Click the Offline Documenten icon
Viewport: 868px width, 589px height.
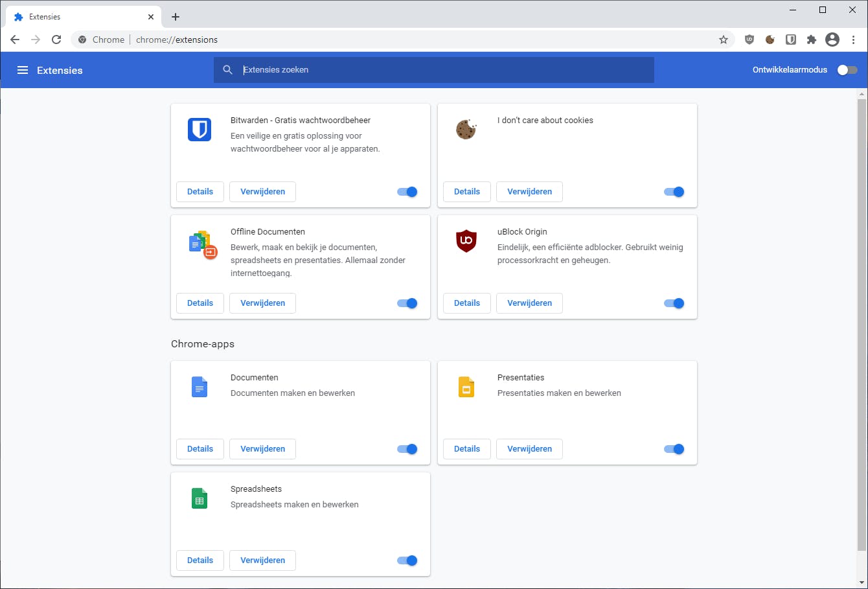[202, 244]
